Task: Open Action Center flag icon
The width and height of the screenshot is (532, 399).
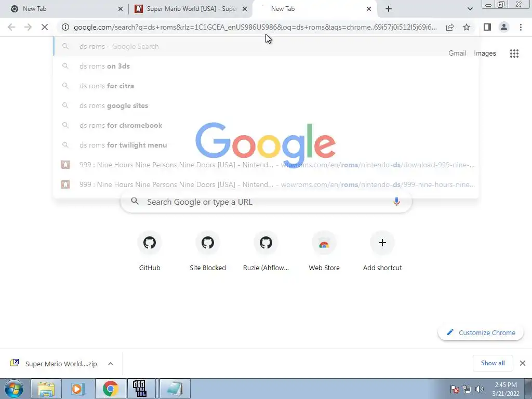Action: (x=455, y=389)
